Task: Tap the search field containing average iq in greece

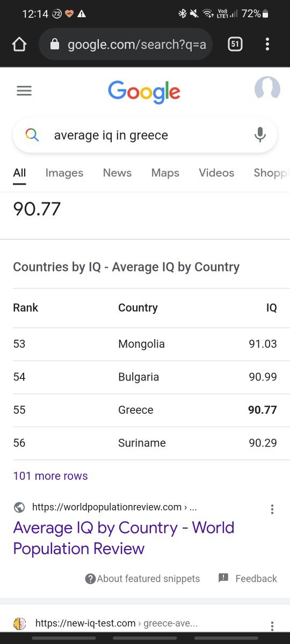Action: 145,135
